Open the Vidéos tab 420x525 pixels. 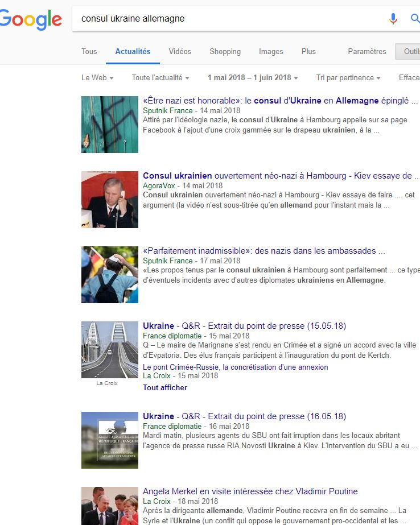point(180,52)
